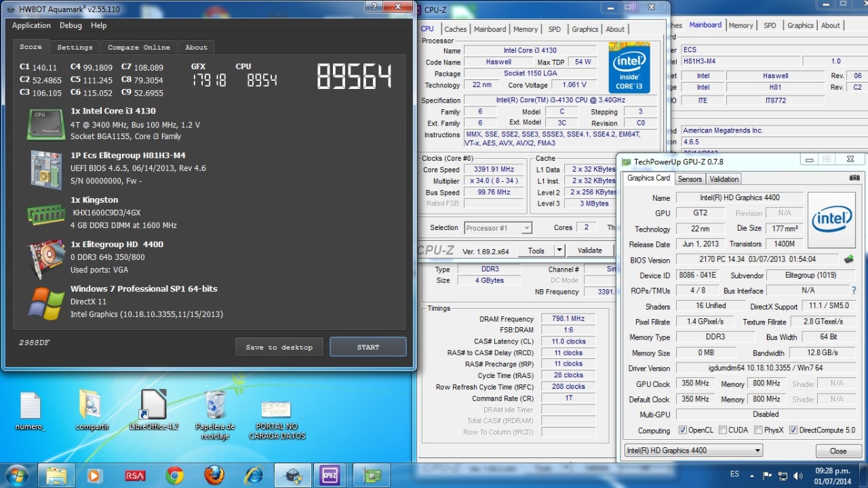
Task: Click the graphics card icon beside Elitegroup HD 4400
Action: [x=46, y=259]
